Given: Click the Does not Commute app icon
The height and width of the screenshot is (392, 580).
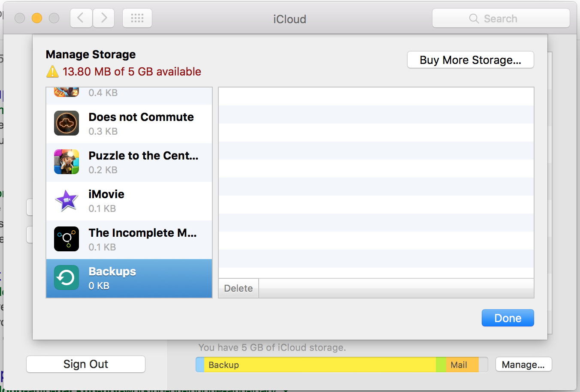Looking at the screenshot, I should click(66, 123).
